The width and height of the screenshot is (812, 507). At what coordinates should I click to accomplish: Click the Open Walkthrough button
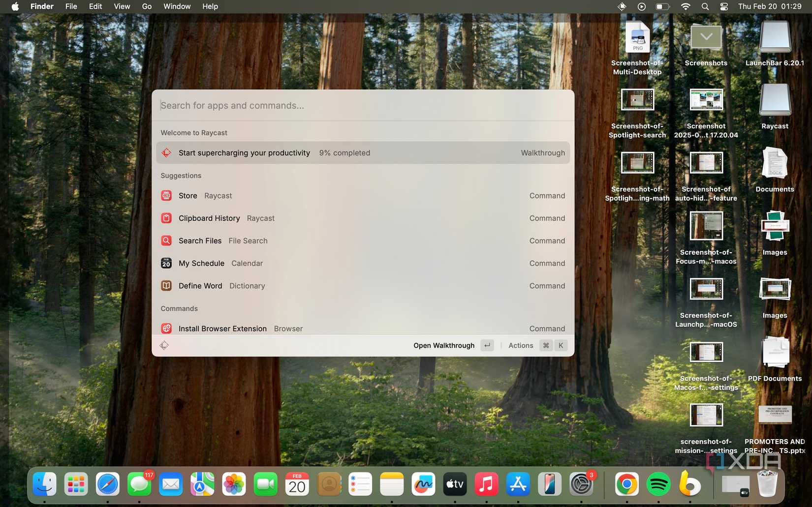tap(443, 345)
